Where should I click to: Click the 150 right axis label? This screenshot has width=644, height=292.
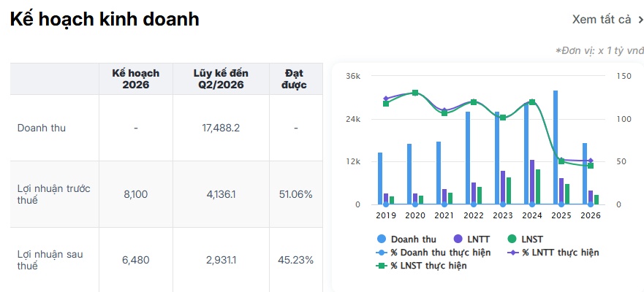(623, 77)
